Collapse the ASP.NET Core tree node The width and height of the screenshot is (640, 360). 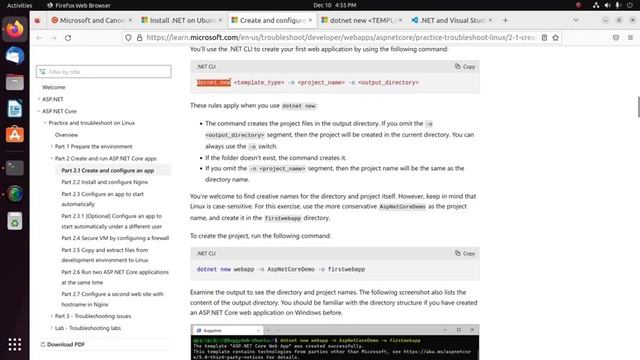[x=39, y=111]
